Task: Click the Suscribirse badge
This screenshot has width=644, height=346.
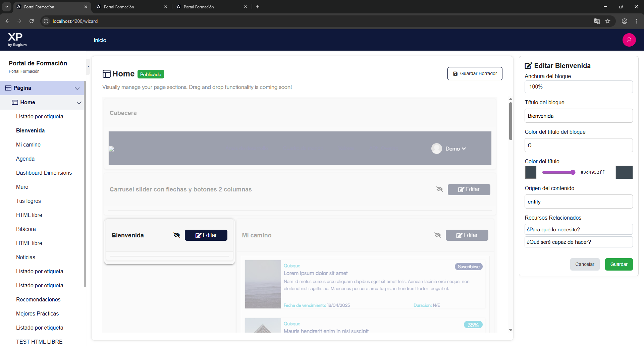Action: coord(469,267)
